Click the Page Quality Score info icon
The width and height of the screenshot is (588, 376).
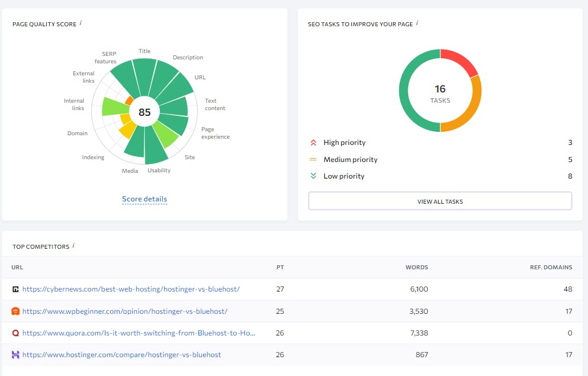80,23
